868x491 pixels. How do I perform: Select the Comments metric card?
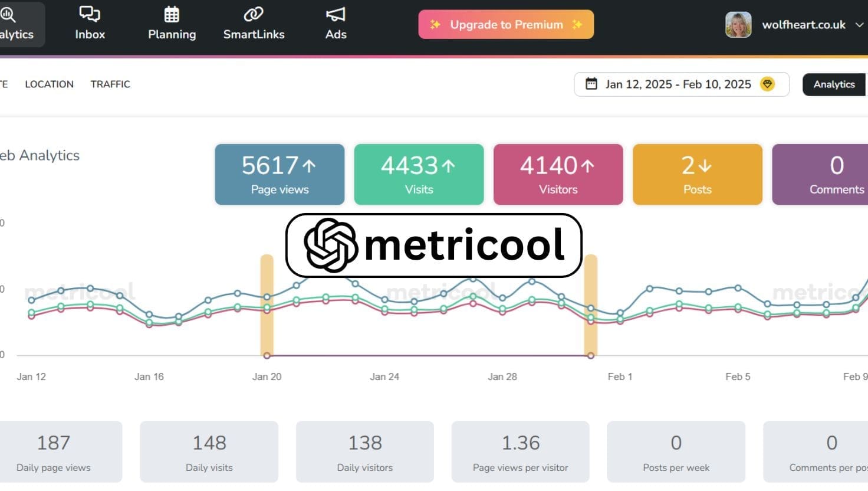[820, 175]
